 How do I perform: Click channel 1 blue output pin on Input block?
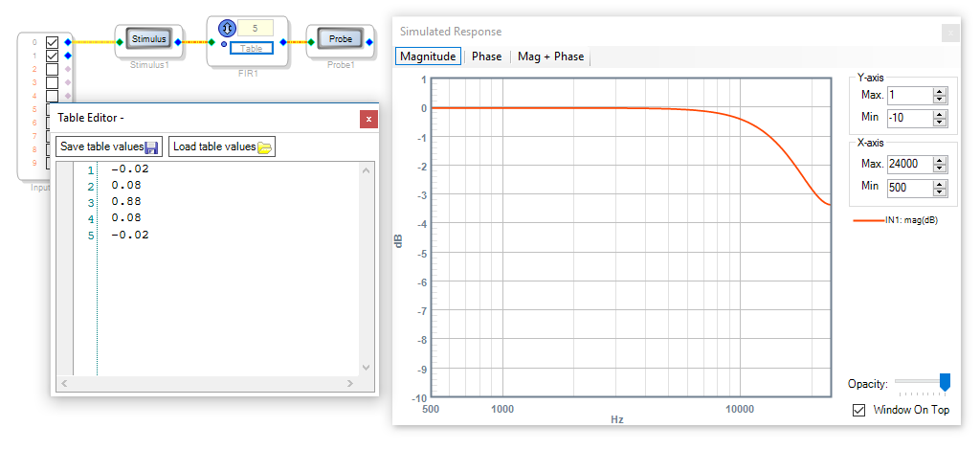click(x=68, y=56)
